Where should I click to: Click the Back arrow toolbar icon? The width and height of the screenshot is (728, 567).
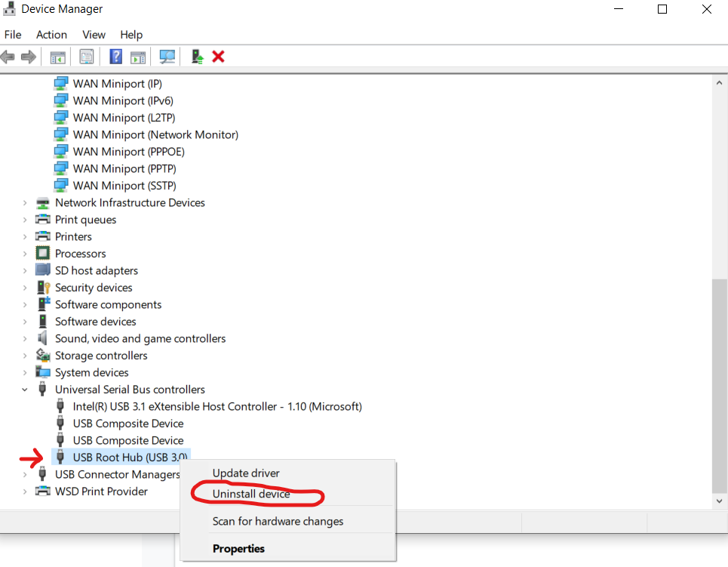coord(8,57)
